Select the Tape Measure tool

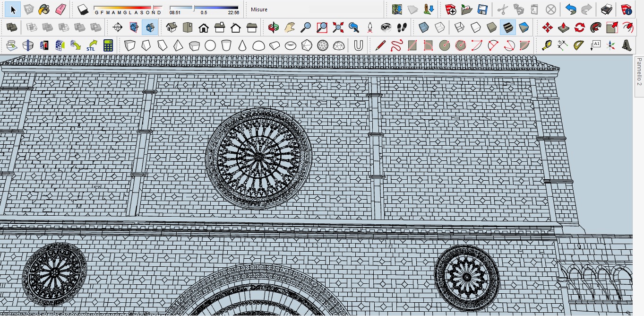[x=547, y=45]
